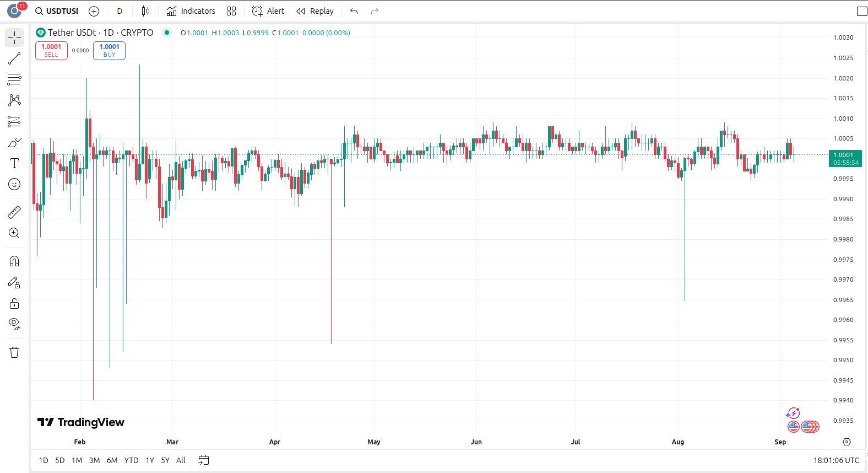Select the 1D date range
The image size is (868, 473).
pyautogui.click(x=44, y=460)
